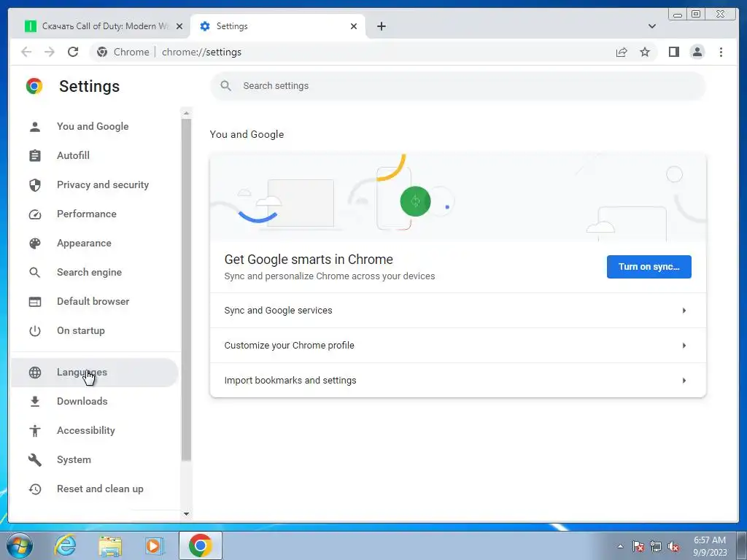
Task: Expand Customize your Chrome profile row
Action: click(x=458, y=345)
